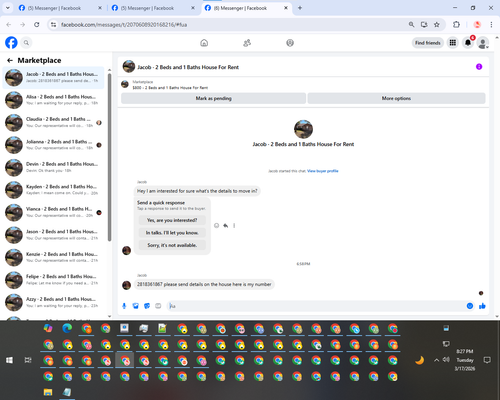Select quick response 'Sorry, it's not available.'
Image resolution: width=500 pixels, height=400 pixels.
(x=172, y=245)
